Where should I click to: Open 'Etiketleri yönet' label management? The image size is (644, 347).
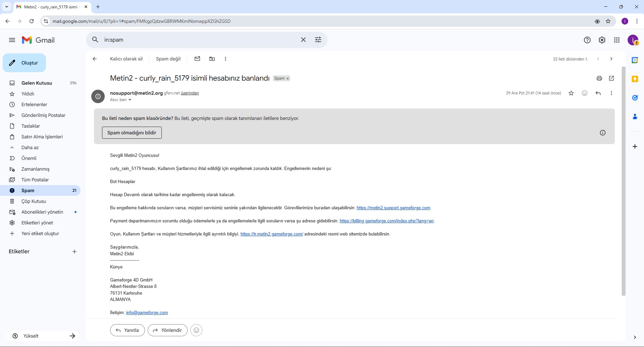tap(40, 223)
